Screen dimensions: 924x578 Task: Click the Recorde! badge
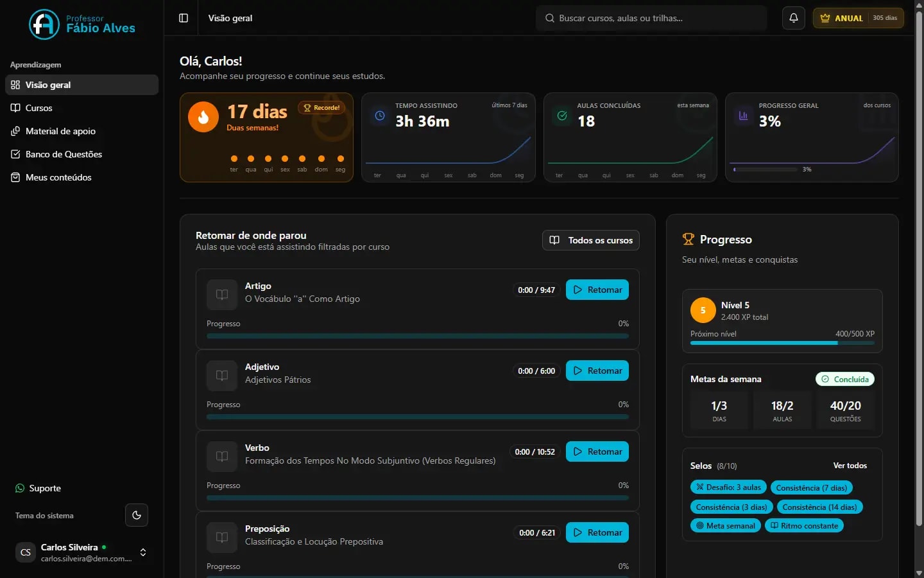pyautogui.click(x=321, y=108)
